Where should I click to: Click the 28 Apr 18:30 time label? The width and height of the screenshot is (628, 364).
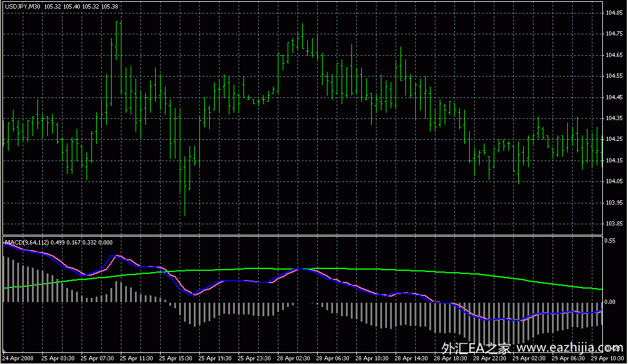tap(450, 358)
